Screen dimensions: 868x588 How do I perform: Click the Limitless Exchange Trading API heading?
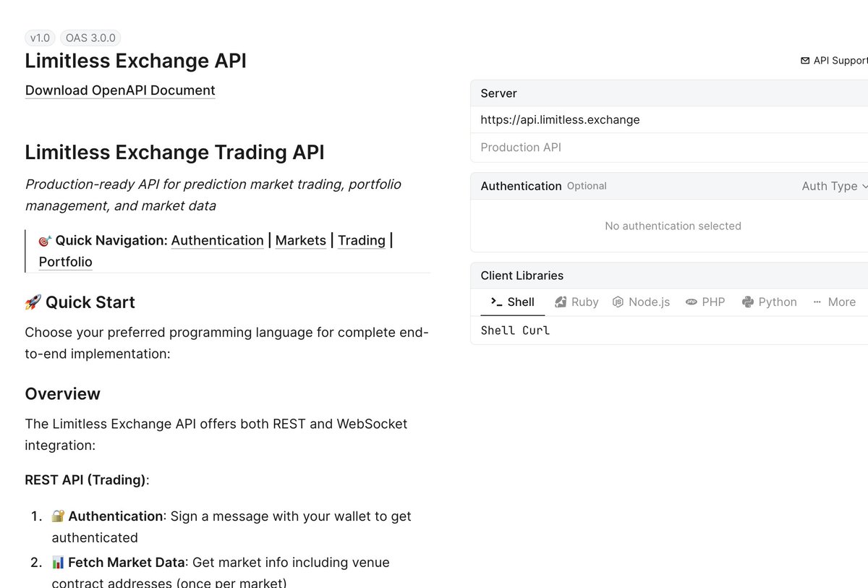tap(174, 153)
